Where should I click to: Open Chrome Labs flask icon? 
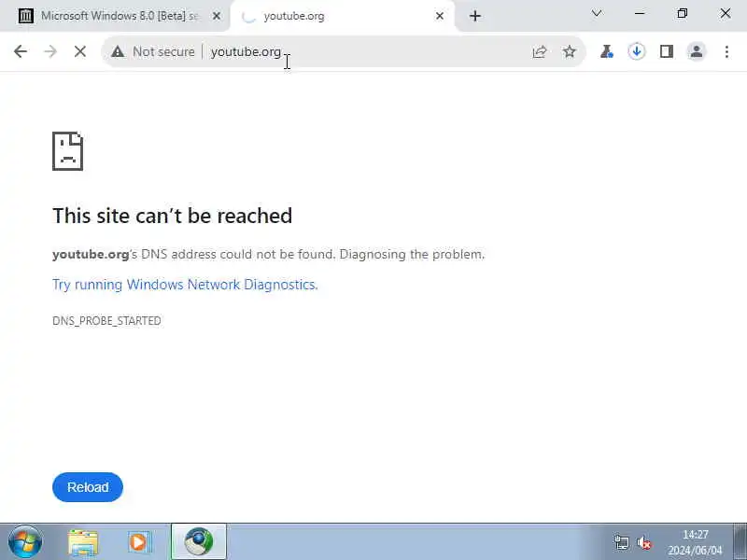606,51
